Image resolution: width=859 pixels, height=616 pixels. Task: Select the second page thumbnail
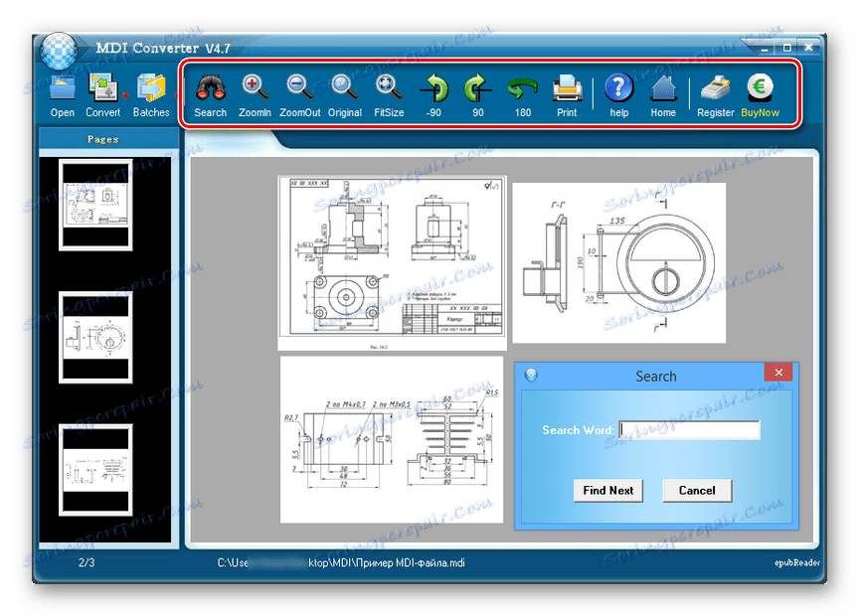coord(95,337)
